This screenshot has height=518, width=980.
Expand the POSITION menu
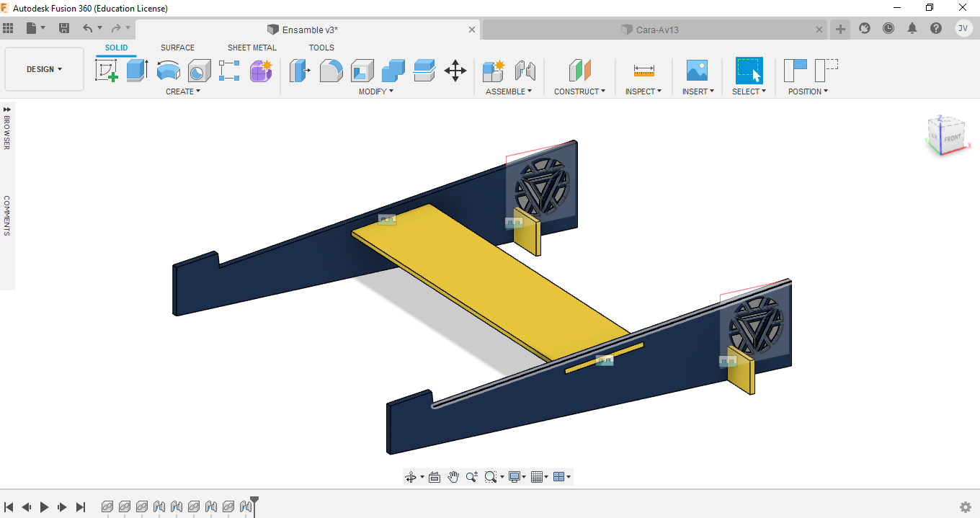808,91
